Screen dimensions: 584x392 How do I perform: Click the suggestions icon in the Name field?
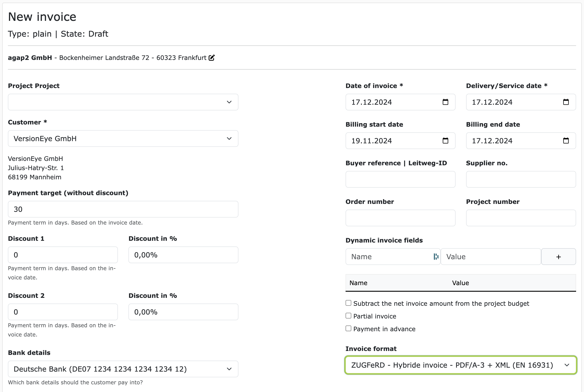(x=436, y=257)
